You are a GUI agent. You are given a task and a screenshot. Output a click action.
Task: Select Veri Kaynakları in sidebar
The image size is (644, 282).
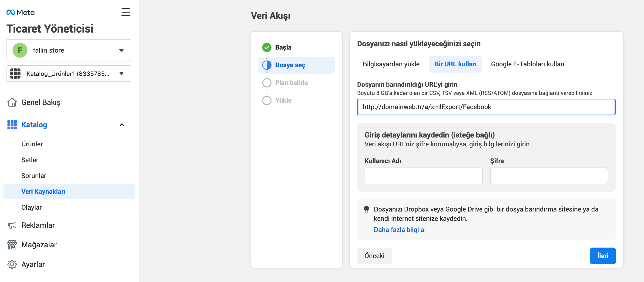(x=69, y=191)
